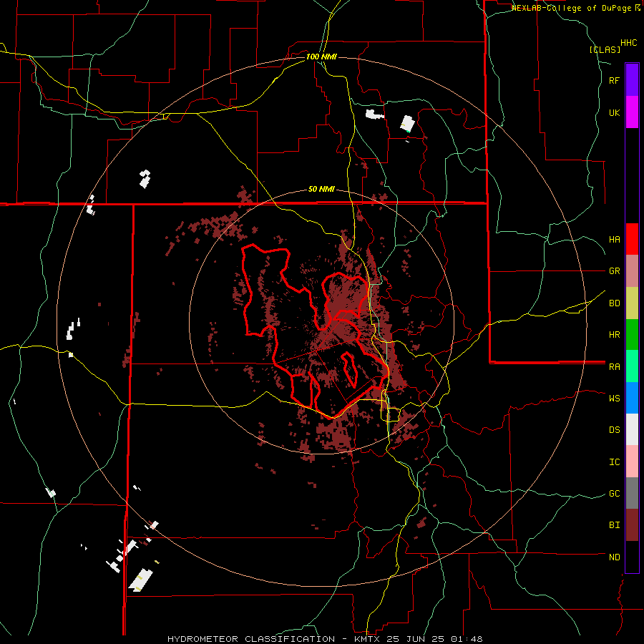Click the HA legend label
644x644 pixels.
pos(614,239)
